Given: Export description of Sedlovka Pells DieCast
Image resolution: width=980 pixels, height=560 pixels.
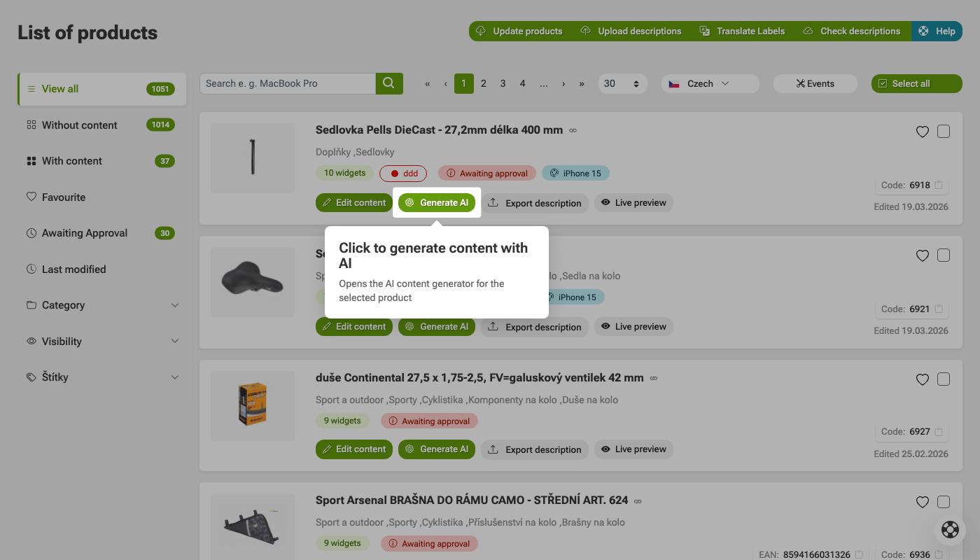Looking at the screenshot, I should (535, 203).
